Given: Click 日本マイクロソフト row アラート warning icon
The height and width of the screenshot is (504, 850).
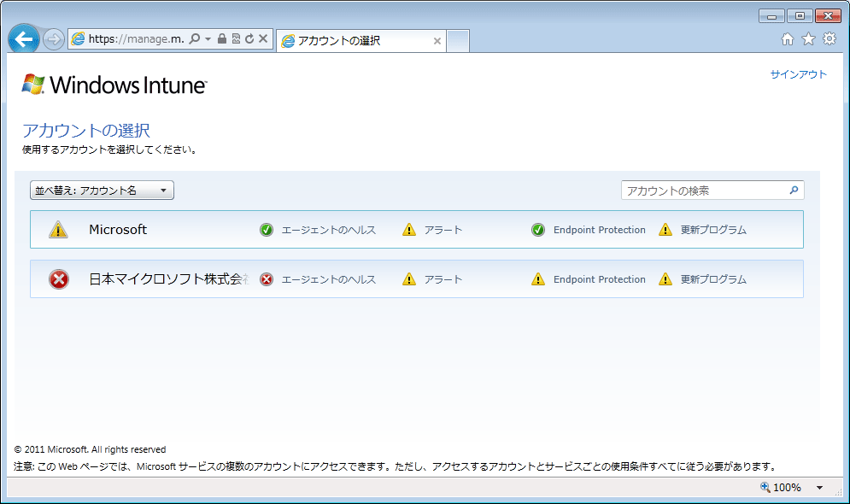Looking at the screenshot, I should coord(409,279).
